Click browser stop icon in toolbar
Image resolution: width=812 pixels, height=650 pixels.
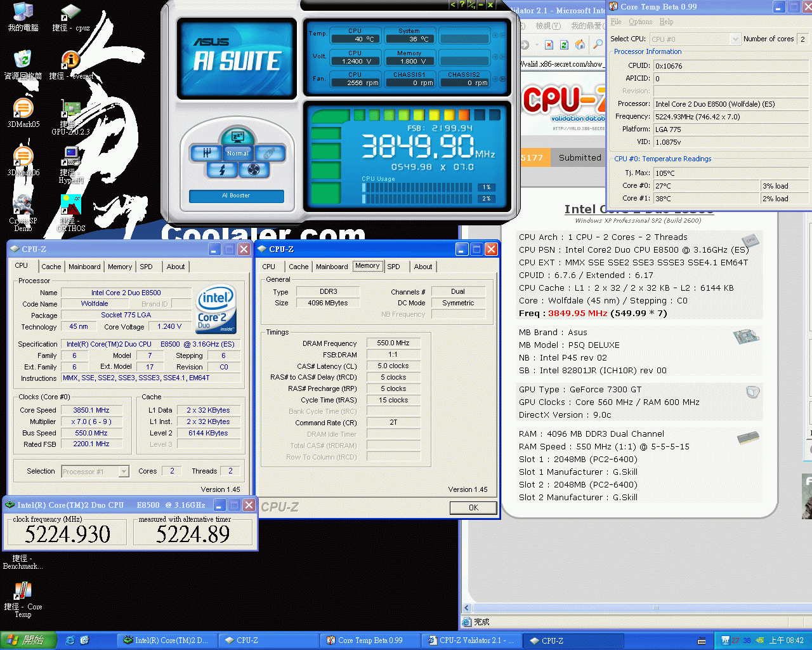pos(549,44)
